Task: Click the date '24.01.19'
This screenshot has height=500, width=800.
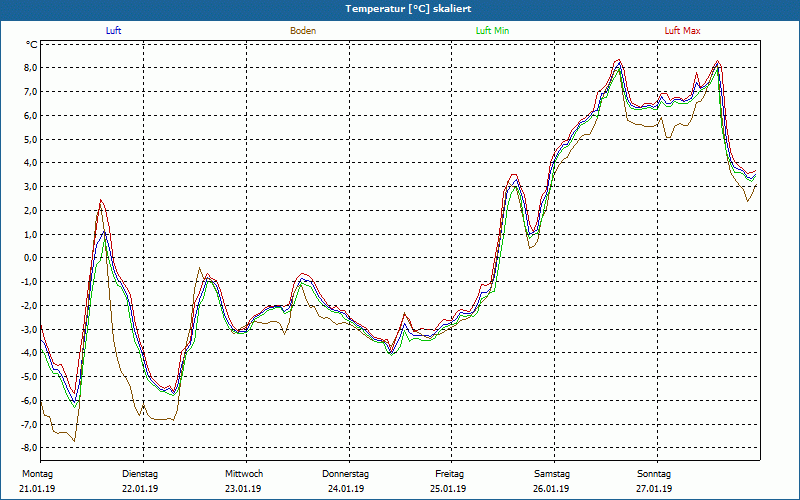Action: tap(346, 489)
